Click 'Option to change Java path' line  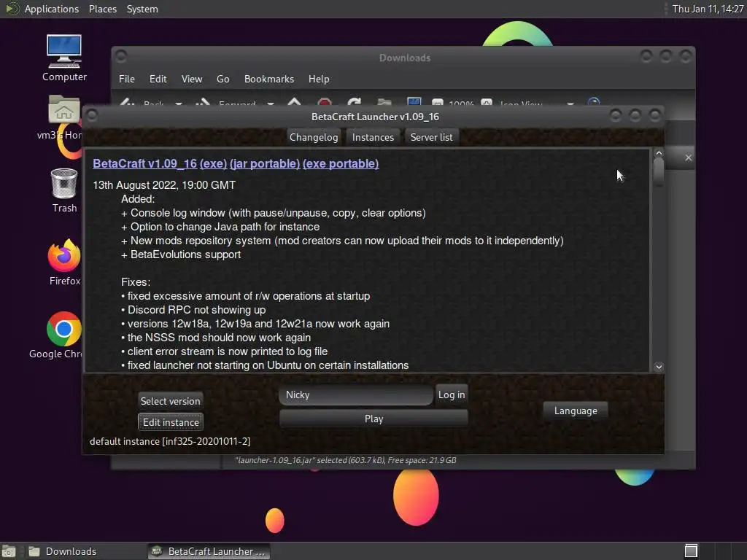(220, 227)
